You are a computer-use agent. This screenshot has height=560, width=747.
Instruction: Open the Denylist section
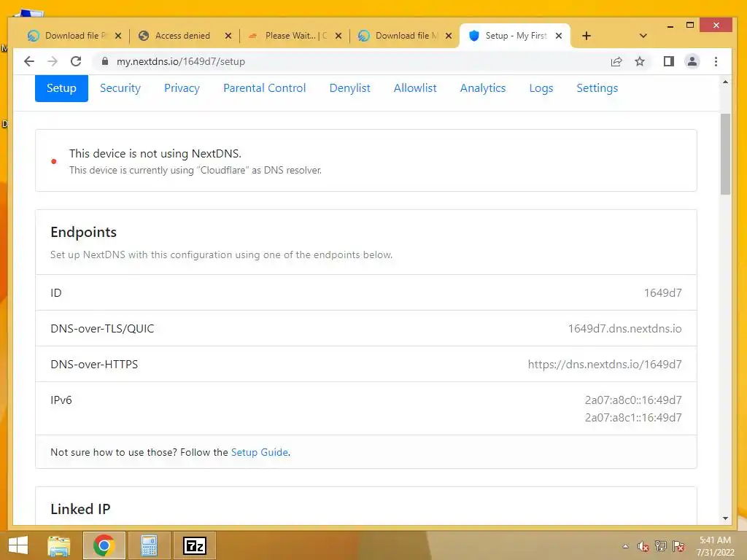click(x=349, y=88)
